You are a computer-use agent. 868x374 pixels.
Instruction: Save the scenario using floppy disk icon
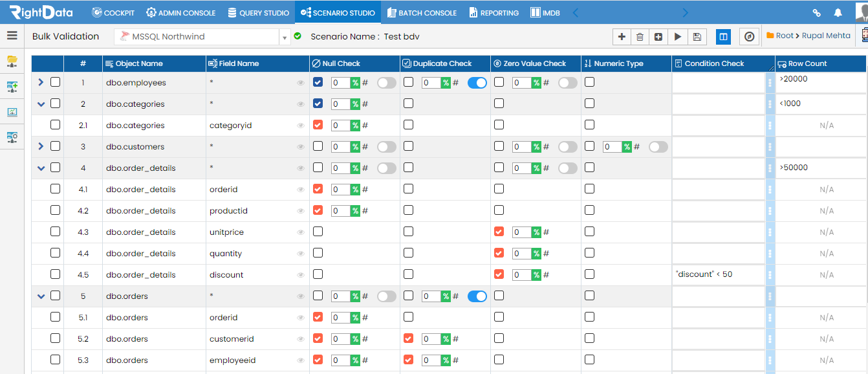click(x=697, y=37)
